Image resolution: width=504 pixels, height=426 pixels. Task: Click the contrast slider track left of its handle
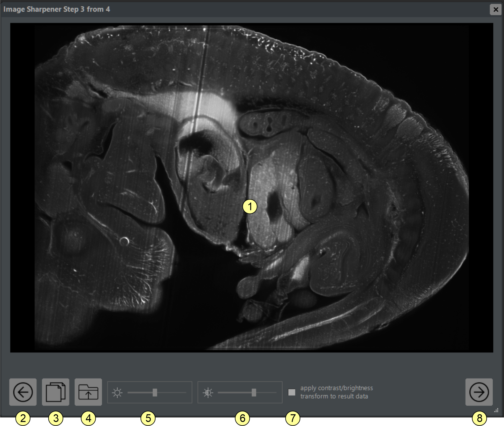(234, 393)
